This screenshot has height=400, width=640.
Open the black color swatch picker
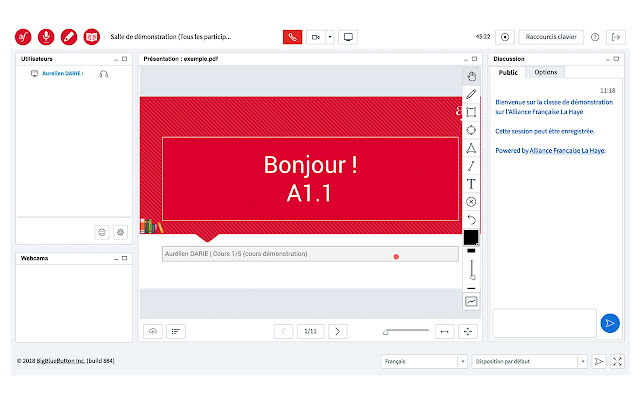click(x=471, y=238)
